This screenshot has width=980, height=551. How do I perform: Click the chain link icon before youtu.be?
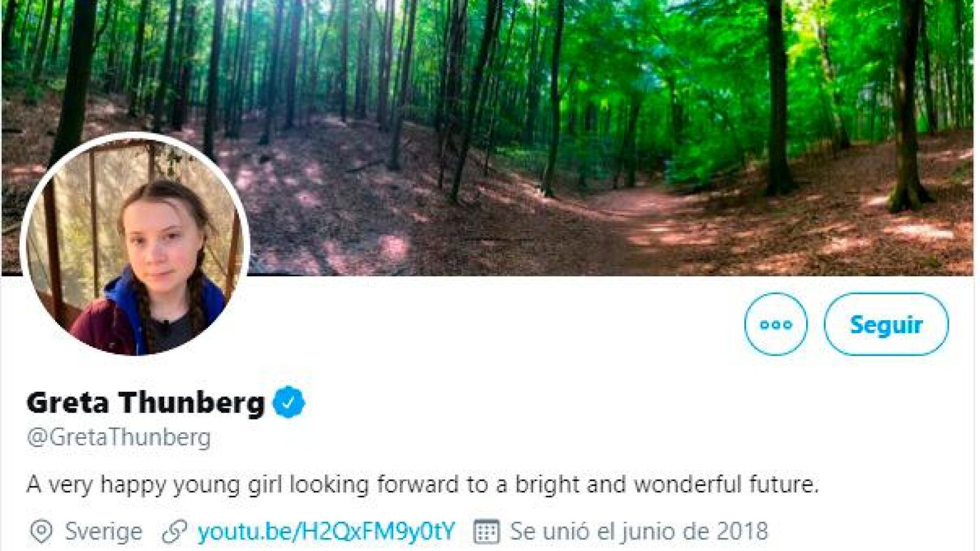point(174,531)
